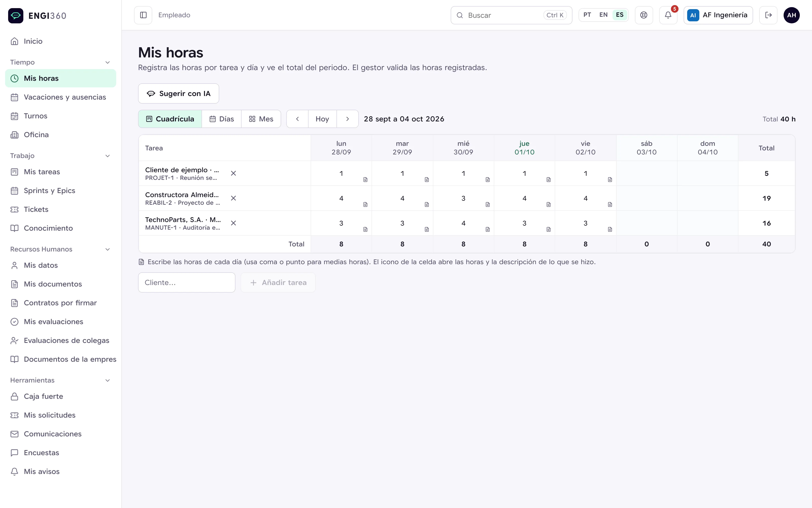This screenshot has width=812, height=508.
Task: Open notifications bell with badge
Action: [x=668, y=15]
